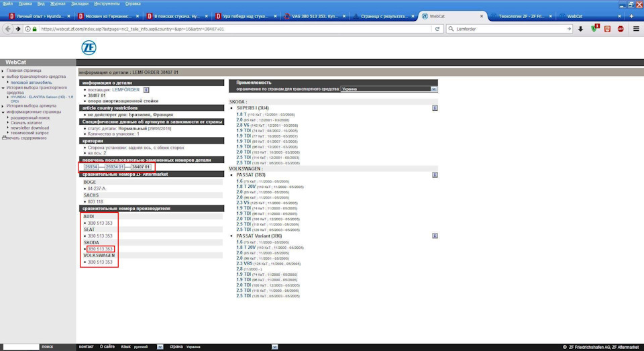Open superseded part number 26934
The image size is (644, 351).
[x=91, y=167]
